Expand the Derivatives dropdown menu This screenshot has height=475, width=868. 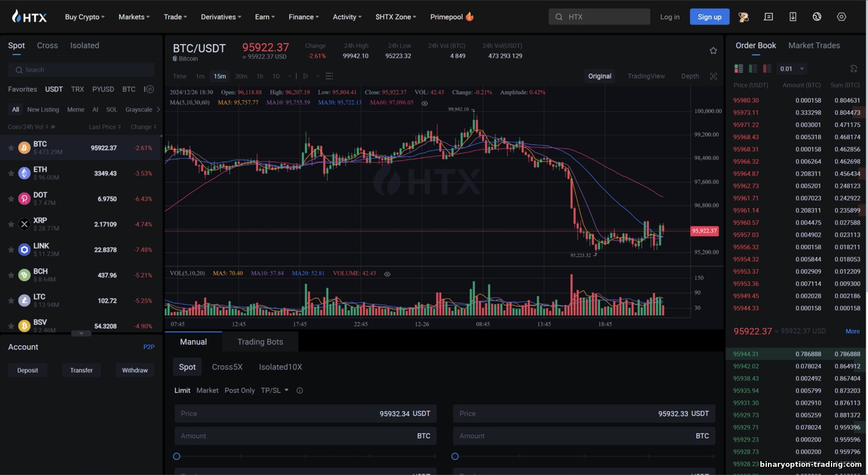(x=221, y=17)
